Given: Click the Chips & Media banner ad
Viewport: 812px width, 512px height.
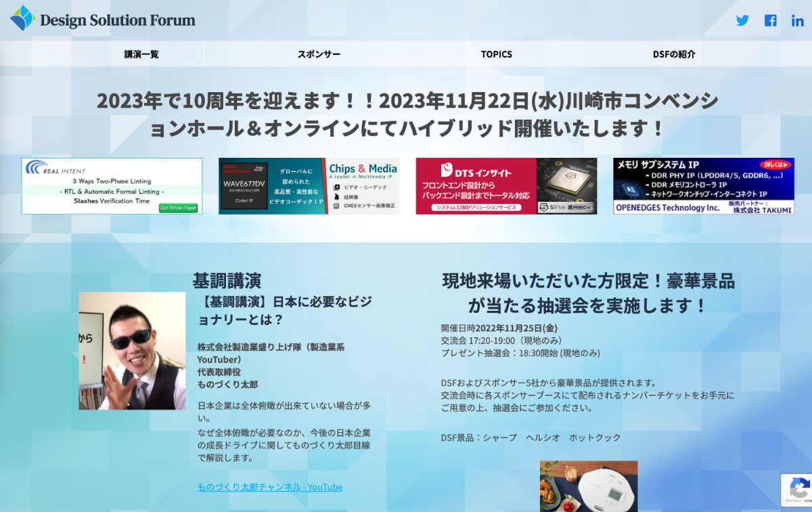Looking at the screenshot, I should [x=309, y=184].
